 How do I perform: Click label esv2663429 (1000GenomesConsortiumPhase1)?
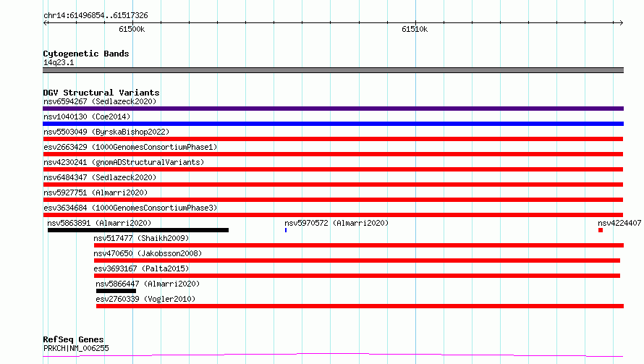coord(130,147)
